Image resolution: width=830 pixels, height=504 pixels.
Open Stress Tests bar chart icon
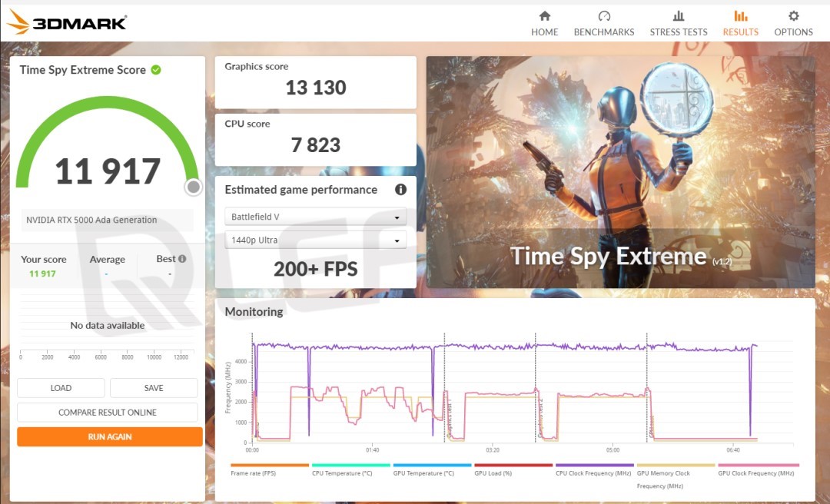[679, 16]
